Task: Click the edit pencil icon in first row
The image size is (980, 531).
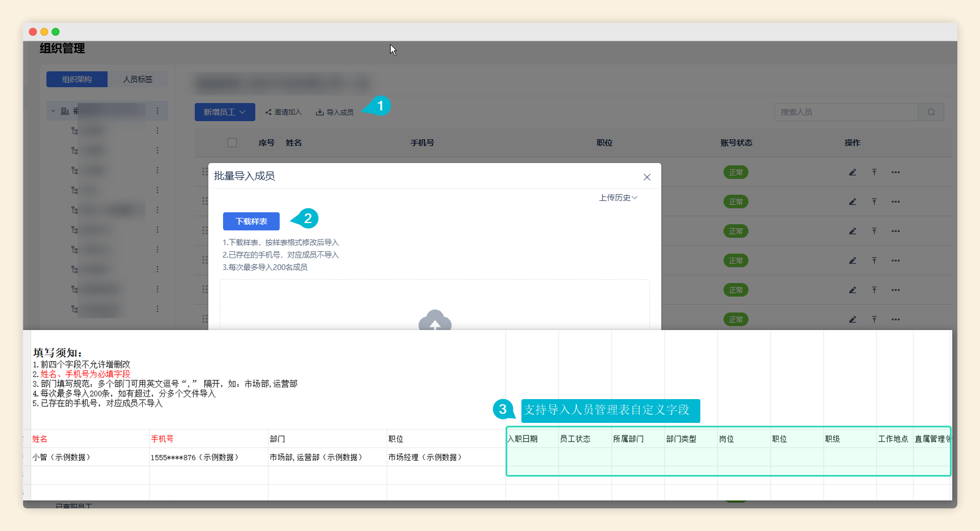Action: coord(852,172)
